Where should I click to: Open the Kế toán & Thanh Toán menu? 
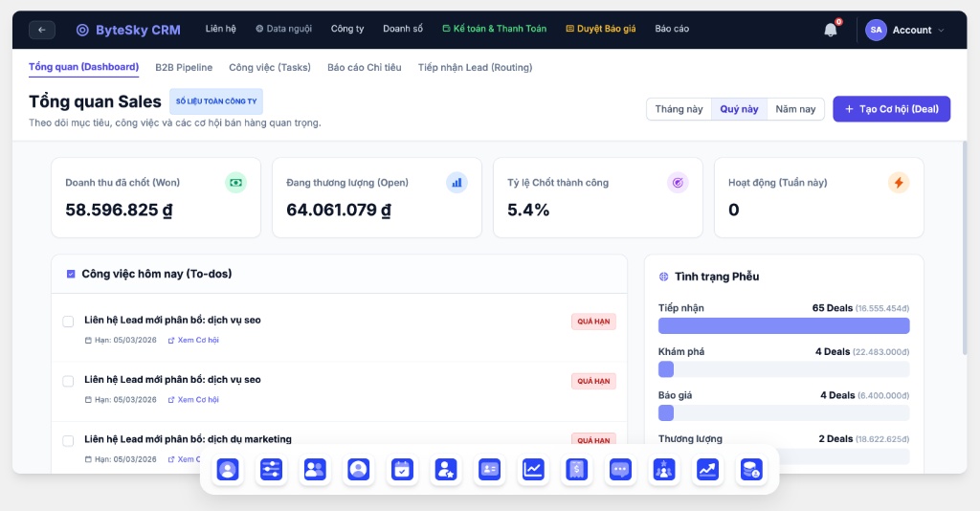495,29
